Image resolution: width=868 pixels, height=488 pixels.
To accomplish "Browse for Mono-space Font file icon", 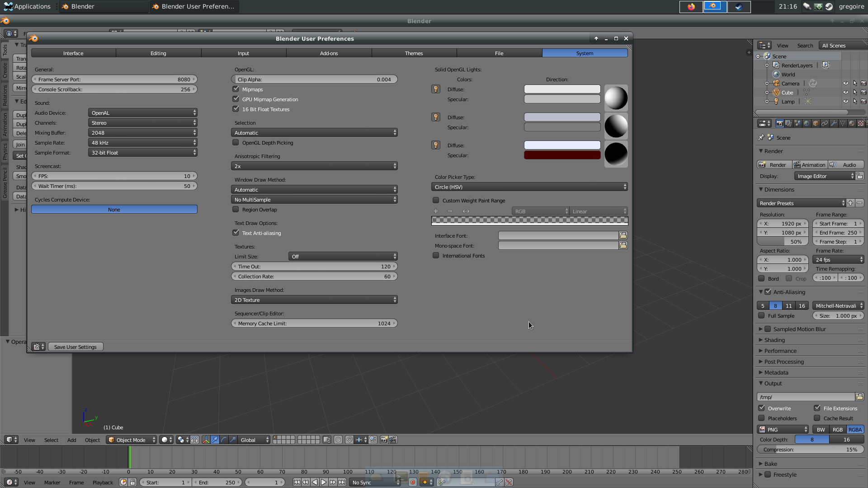I will [x=623, y=245].
